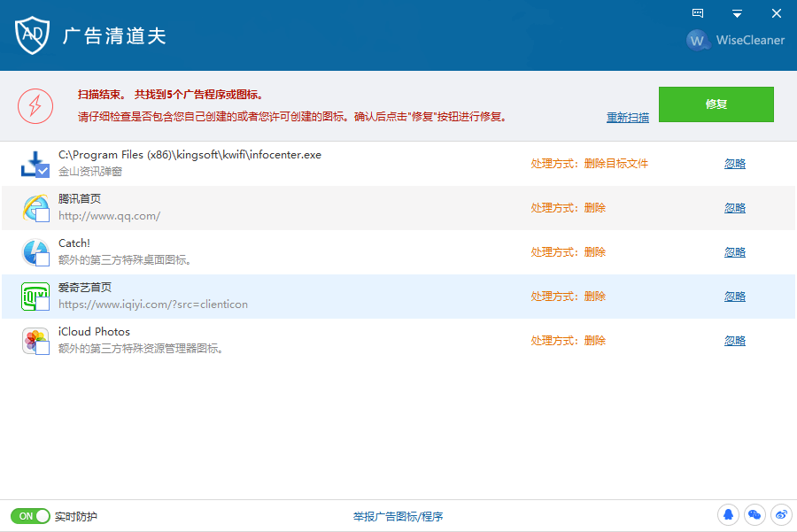Click 处理方式: 删除目标文件 label

coord(590,164)
